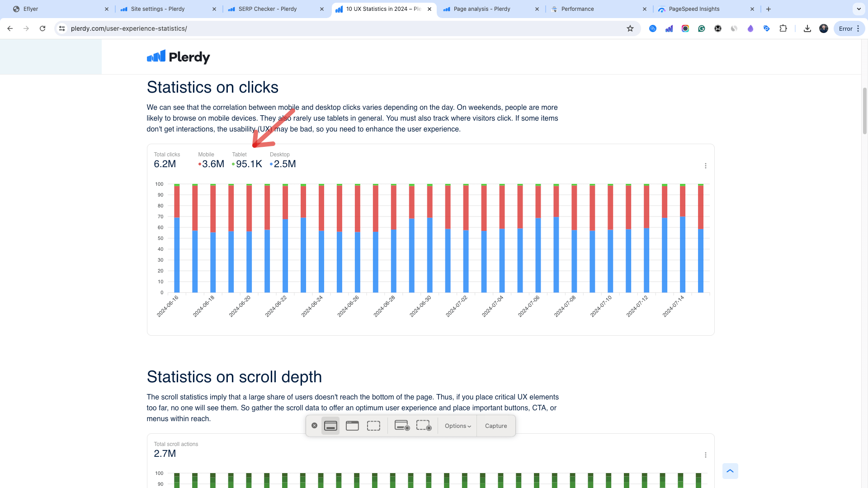The width and height of the screenshot is (868, 488).
Task: Click Total clicks 6.2M value
Action: pyautogui.click(x=165, y=164)
